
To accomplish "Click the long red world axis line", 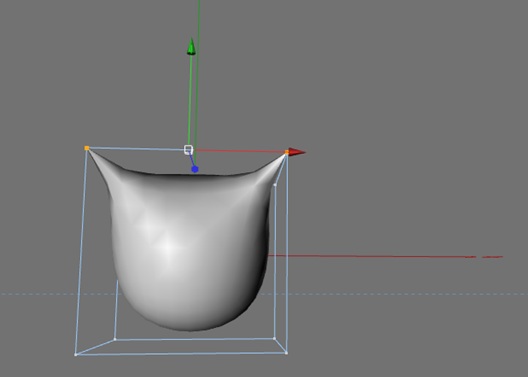I will point(384,256).
